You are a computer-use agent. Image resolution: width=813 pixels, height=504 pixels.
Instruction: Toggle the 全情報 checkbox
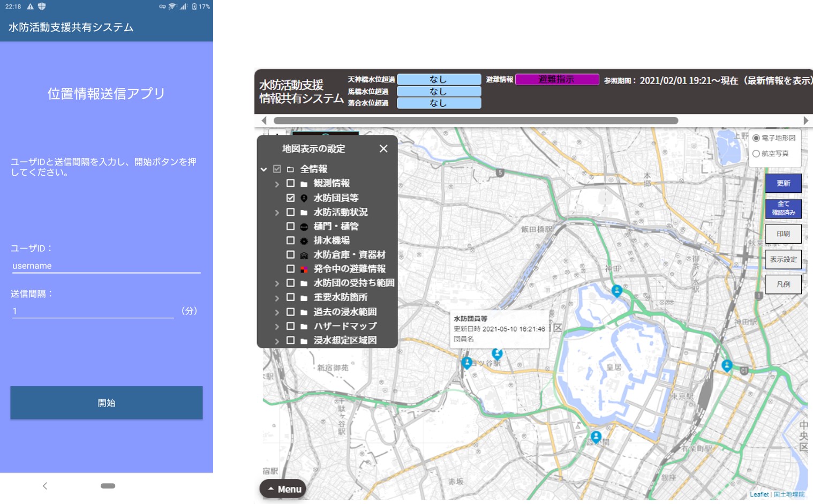tap(277, 169)
